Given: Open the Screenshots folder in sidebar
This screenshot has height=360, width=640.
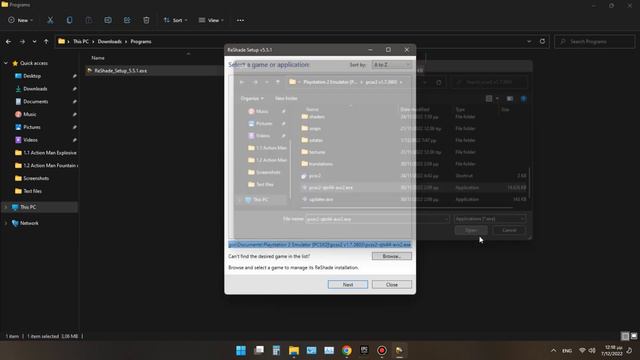Looking at the screenshot, I should tap(36, 178).
